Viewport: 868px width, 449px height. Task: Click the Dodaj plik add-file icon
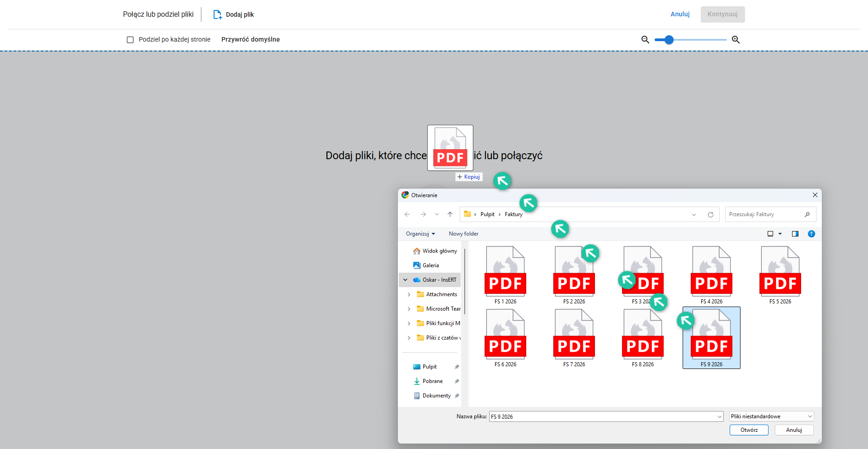(217, 14)
